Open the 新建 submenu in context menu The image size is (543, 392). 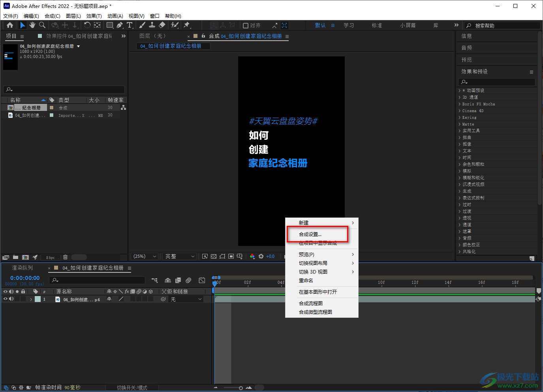321,223
